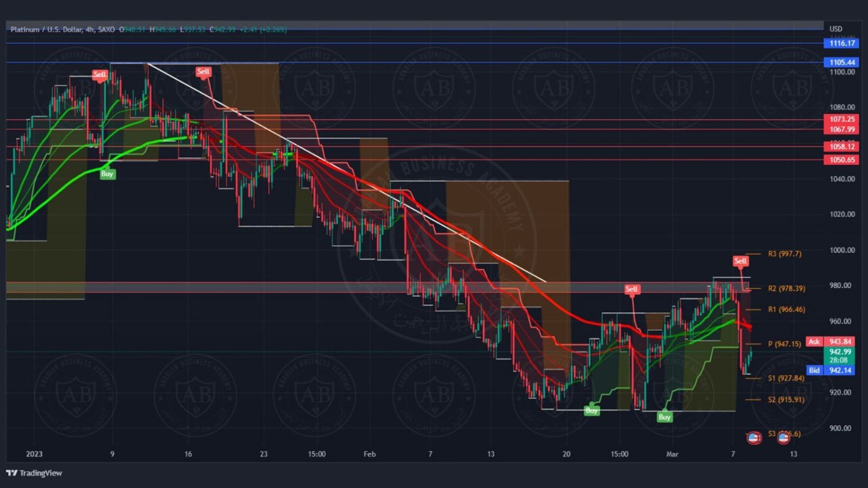Image resolution: width=868 pixels, height=488 pixels.
Task: Click the R3 (997.7) pivot label
Action: [784, 254]
